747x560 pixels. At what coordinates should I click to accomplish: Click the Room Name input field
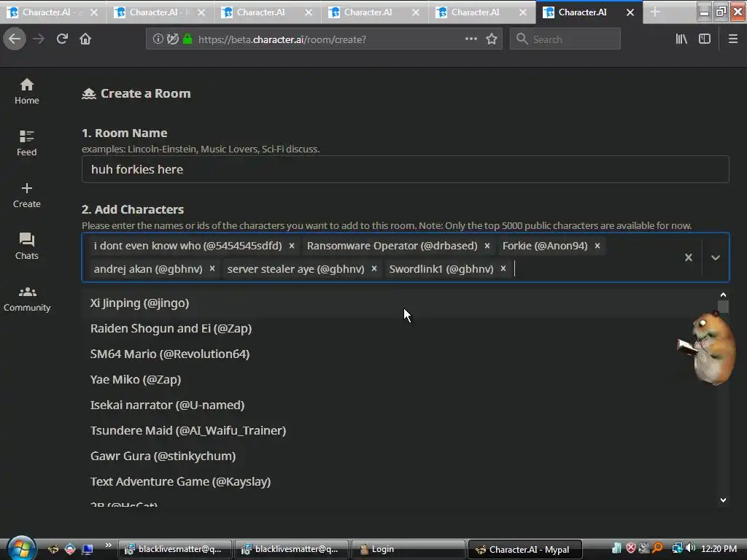pyautogui.click(x=405, y=169)
